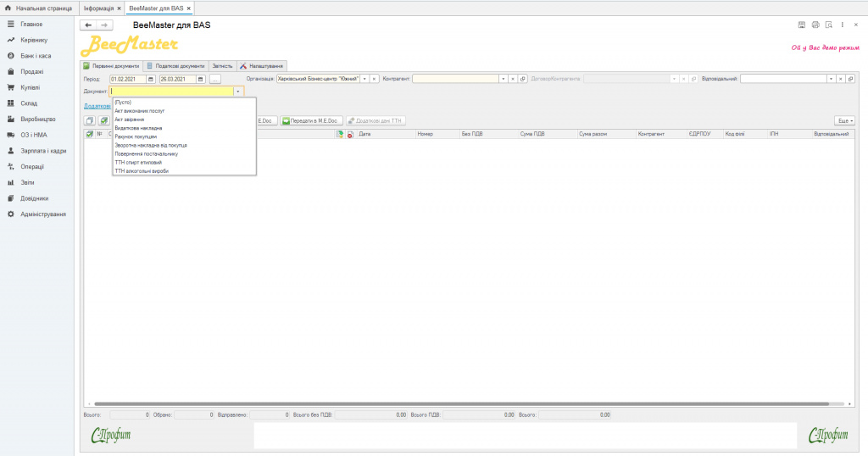
Task: Open the Відповідальний record form
Action: [x=851, y=79]
